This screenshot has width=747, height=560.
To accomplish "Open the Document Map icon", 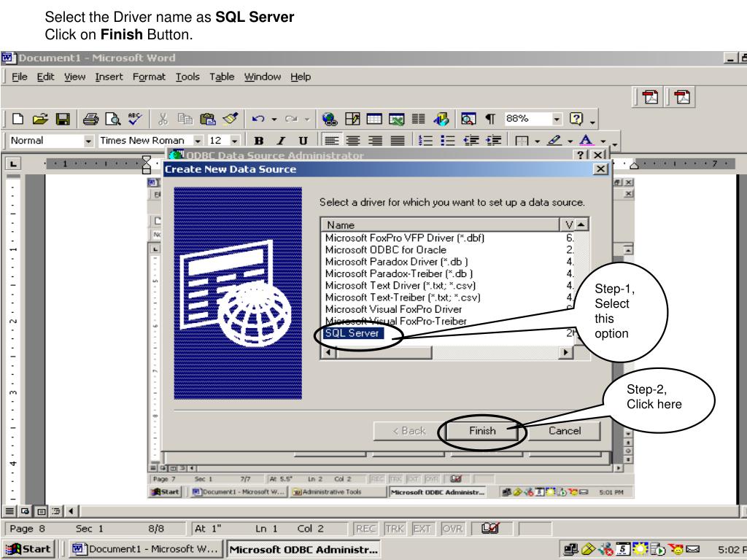I will (468, 119).
